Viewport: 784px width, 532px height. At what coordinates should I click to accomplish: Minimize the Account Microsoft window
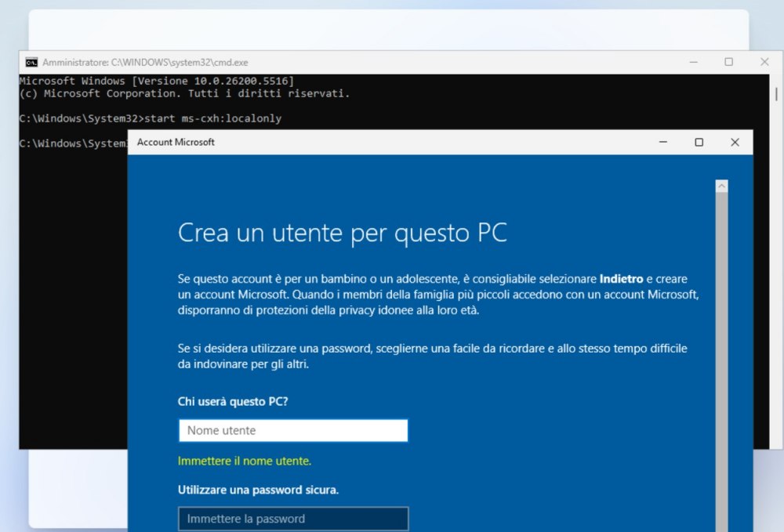pyautogui.click(x=663, y=143)
